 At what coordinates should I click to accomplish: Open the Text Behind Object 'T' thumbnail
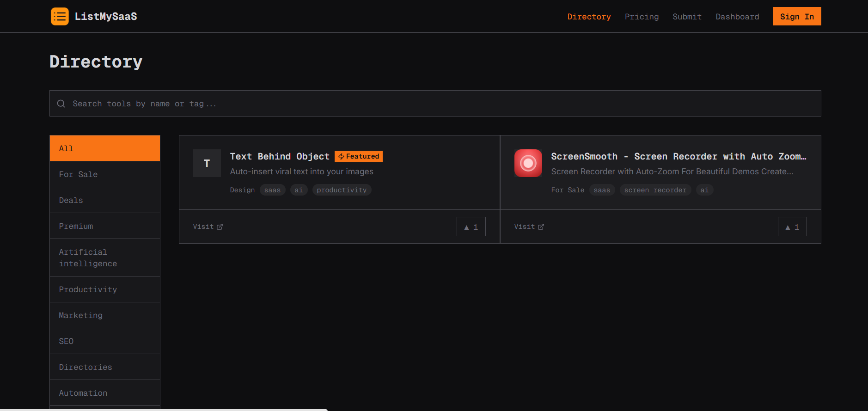(x=207, y=163)
